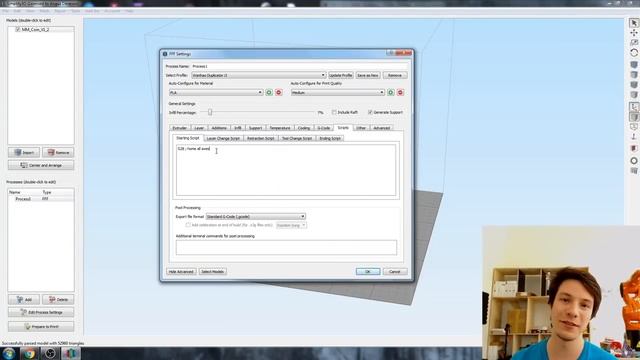The image size is (640, 360).
Task: Click the Add process button
Action: click(x=24, y=299)
